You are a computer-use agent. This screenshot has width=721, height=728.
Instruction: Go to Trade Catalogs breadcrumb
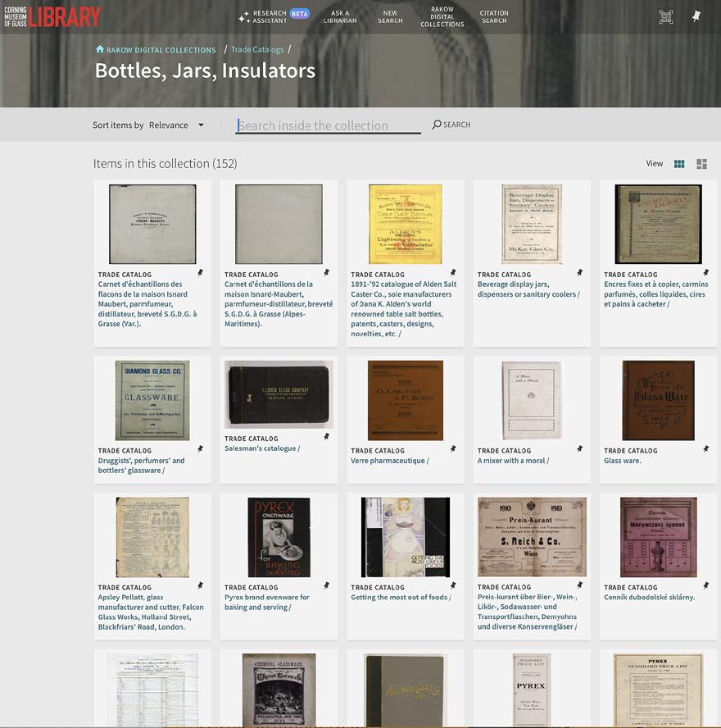257,49
